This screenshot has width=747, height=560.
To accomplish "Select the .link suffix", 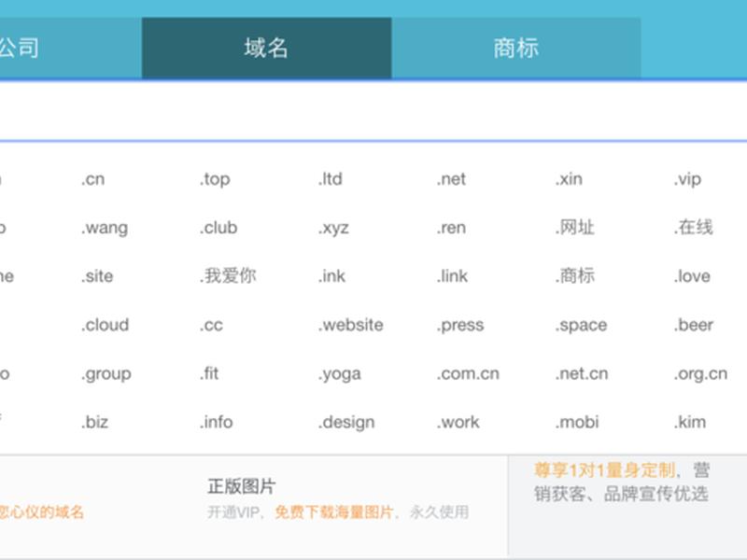I will pyautogui.click(x=452, y=276).
